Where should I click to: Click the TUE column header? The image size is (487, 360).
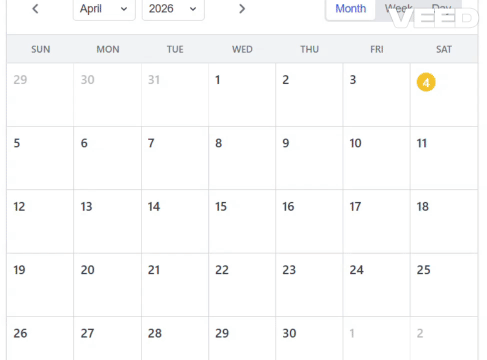[x=175, y=49]
